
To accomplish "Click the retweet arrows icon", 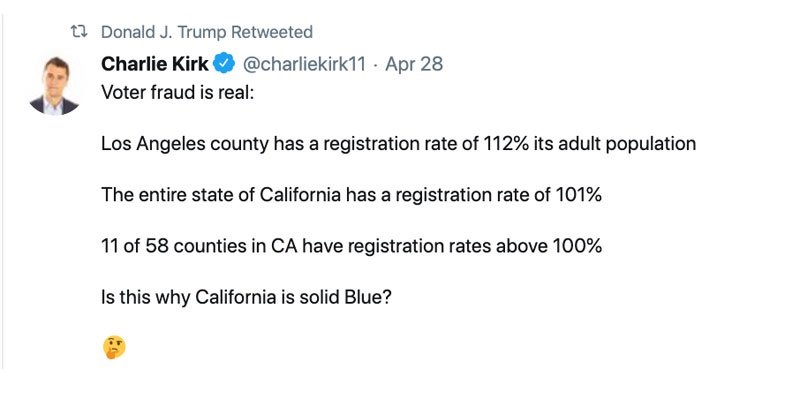I will (79, 32).
